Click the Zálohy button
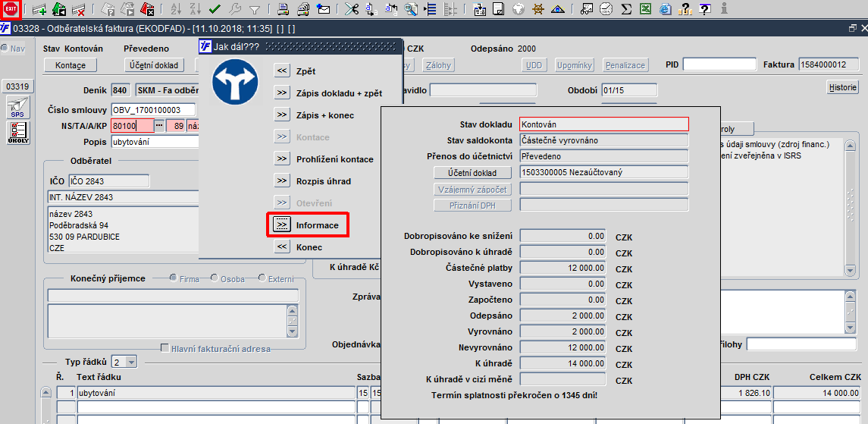The height and width of the screenshot is (424, 868). (x=438, y=65)
